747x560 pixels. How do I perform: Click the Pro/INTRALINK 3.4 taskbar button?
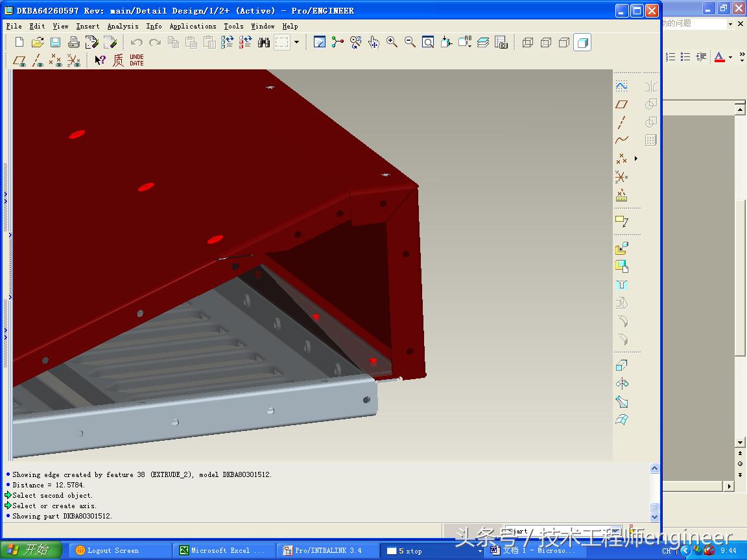(327, 550)
